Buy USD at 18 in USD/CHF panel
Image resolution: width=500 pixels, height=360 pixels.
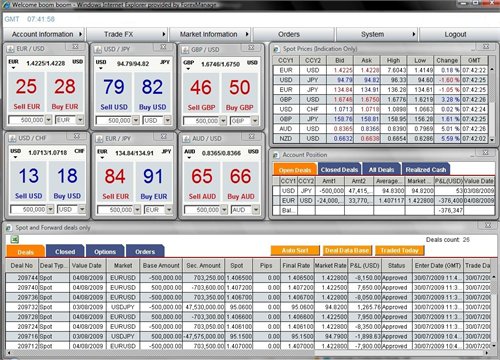click(67, 182)
